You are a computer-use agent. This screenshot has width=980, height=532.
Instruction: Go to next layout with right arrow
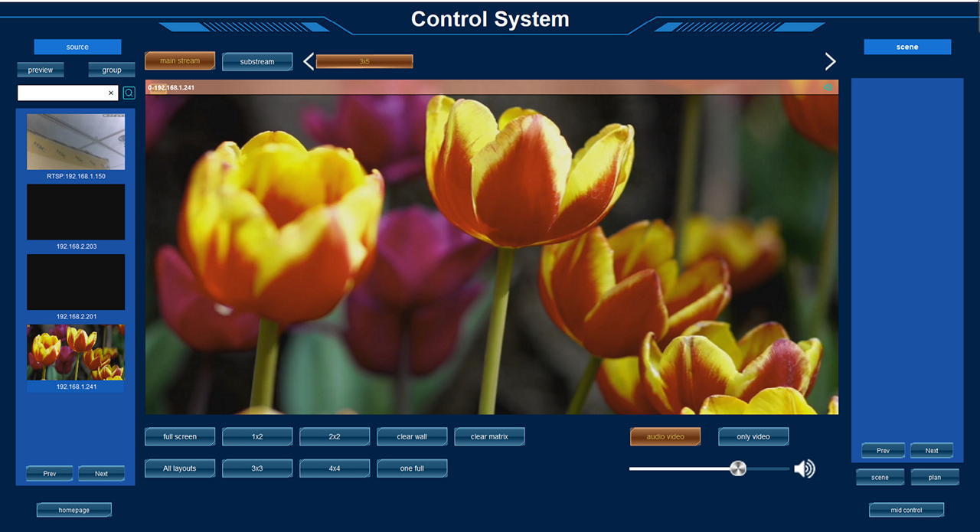tap(830, 61)
